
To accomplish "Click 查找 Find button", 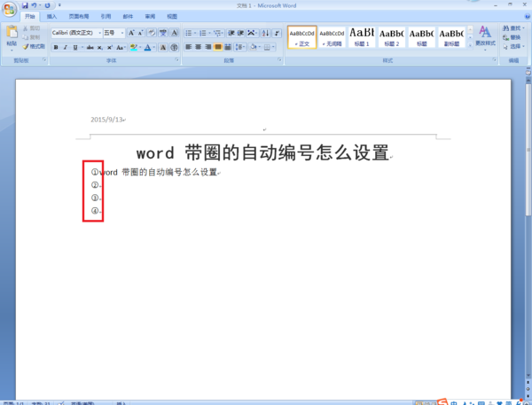I will click(513, 28).
